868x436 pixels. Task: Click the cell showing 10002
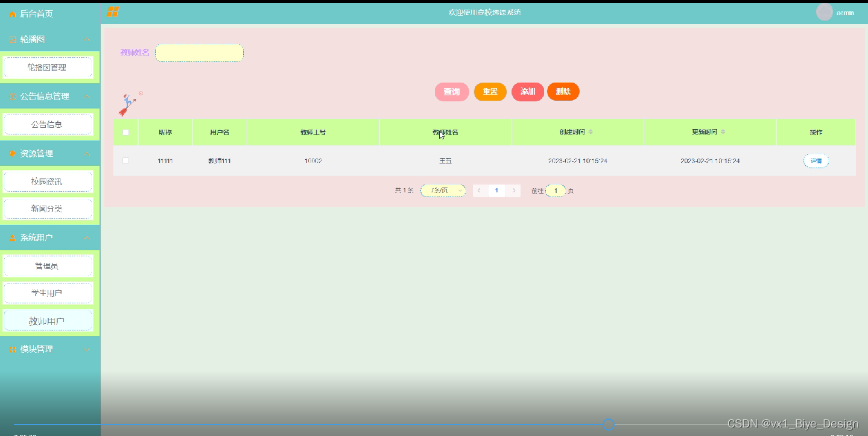[313, 161]
